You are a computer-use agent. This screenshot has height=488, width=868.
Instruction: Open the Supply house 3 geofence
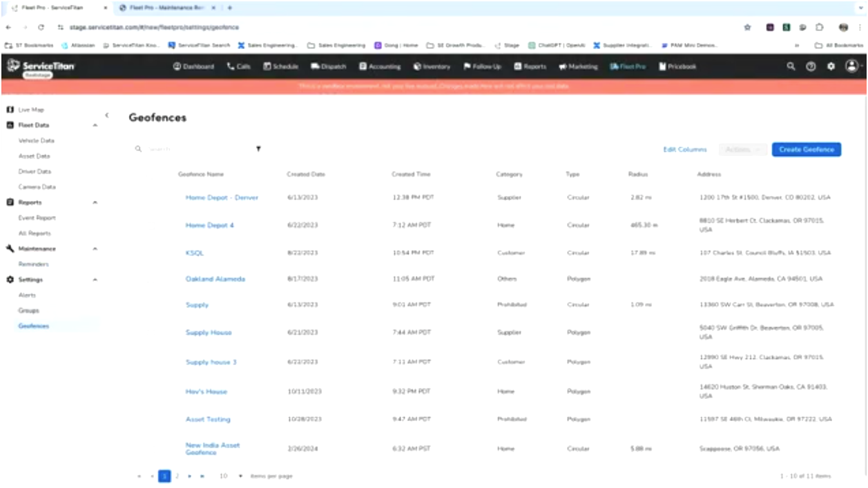point(211,362)
